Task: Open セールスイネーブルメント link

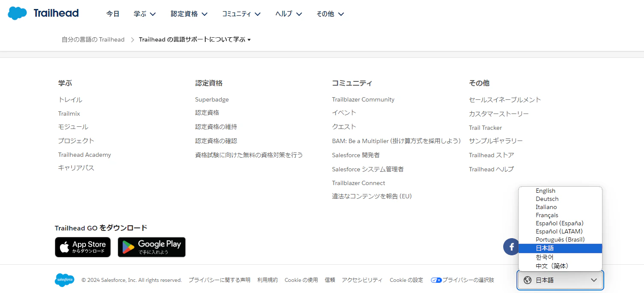Action: tap(505, 99)
